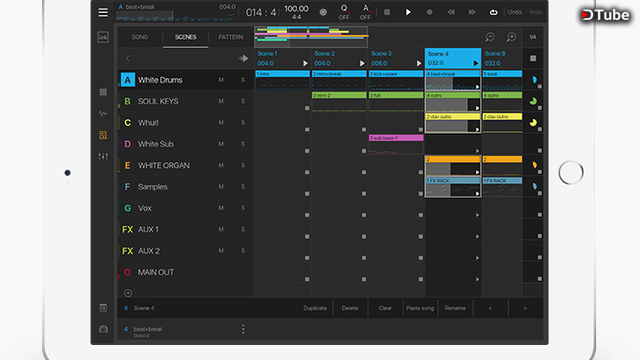Select the Scene 8 header

502,58
